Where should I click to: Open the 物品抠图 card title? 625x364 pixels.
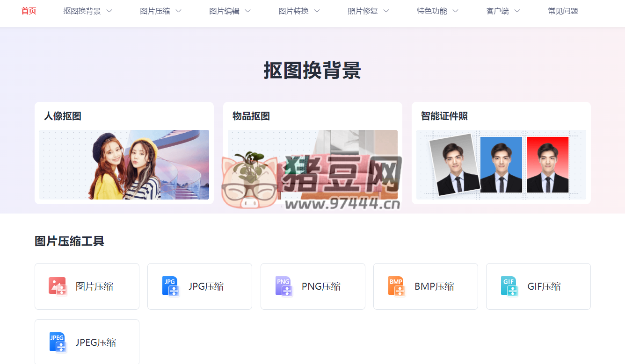[x=251, y=116]
